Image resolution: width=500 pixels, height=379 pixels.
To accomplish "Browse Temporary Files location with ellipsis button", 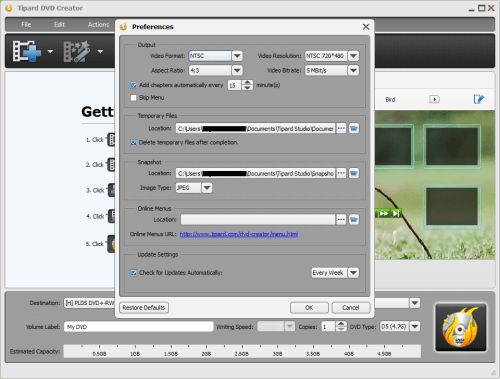I will click(x=341, y=128).
